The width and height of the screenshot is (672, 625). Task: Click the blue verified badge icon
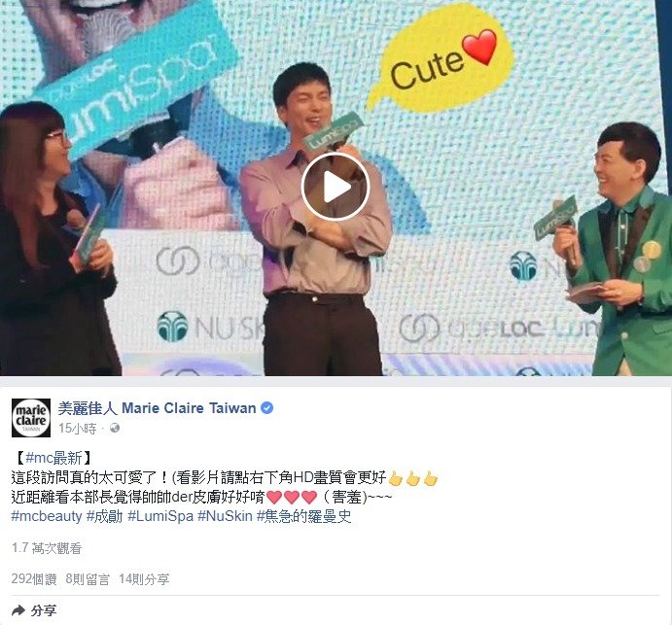(x=266, y=408)
